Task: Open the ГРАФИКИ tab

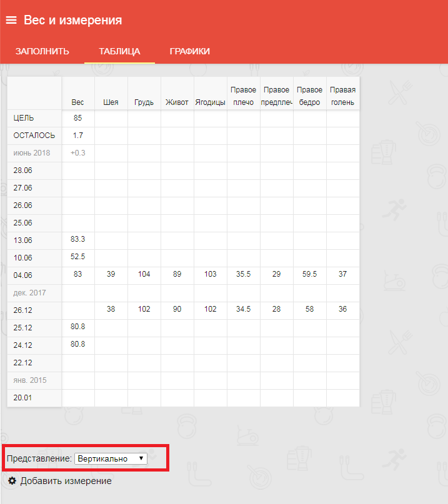Action: pos(189,51)
